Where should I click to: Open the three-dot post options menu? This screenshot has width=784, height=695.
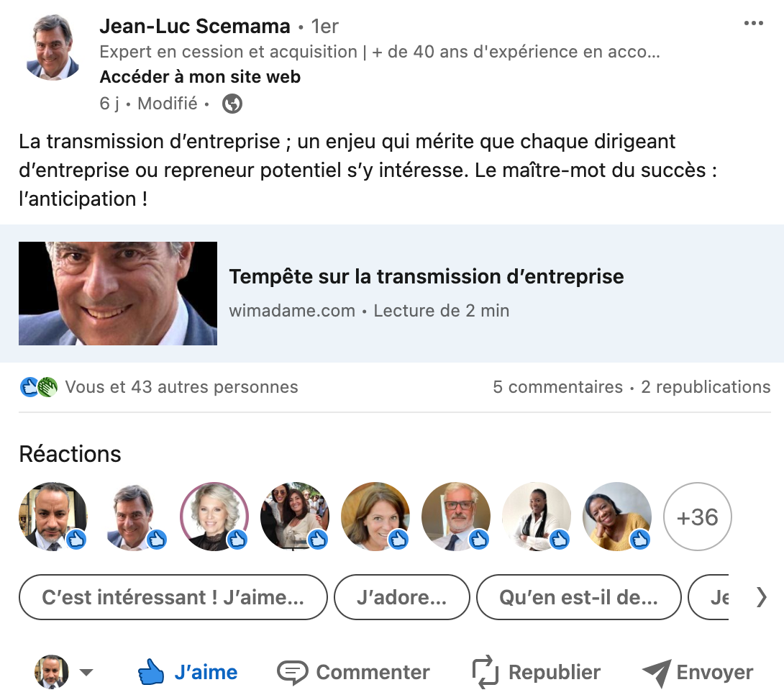(753, 24)
